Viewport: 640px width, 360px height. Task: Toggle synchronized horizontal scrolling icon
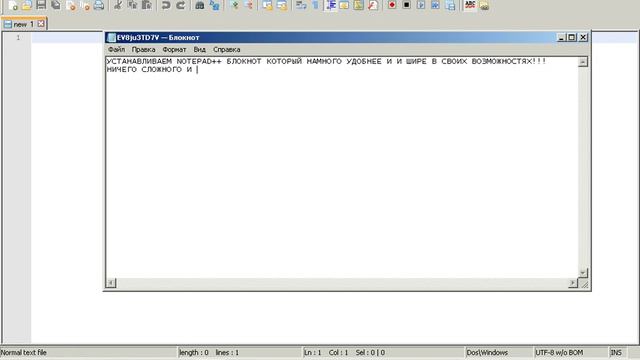click(282, 5)
